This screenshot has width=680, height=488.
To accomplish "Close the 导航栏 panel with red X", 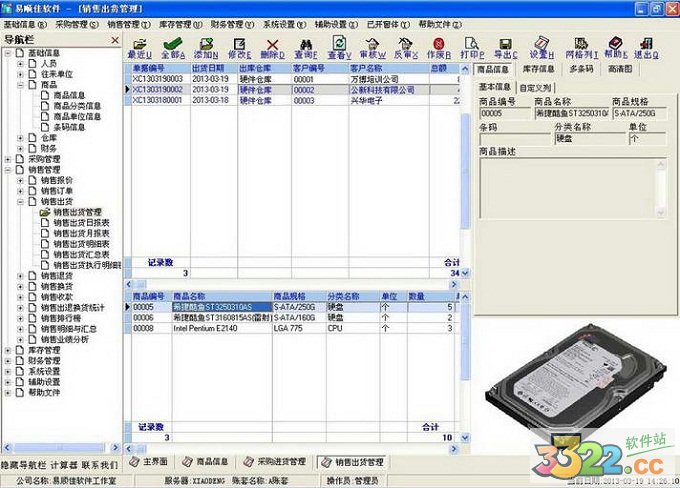I will coord(115,40).
